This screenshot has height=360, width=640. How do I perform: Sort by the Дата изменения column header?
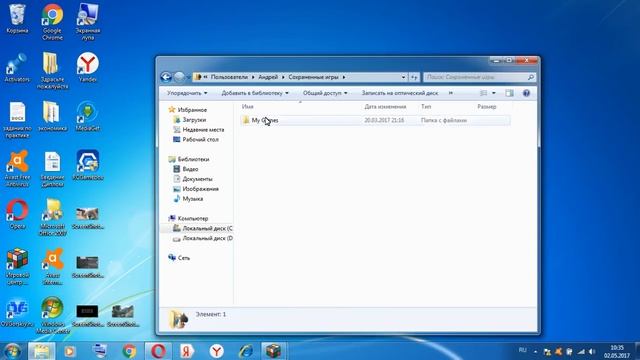pyautogui.click(x=385, y=107)
